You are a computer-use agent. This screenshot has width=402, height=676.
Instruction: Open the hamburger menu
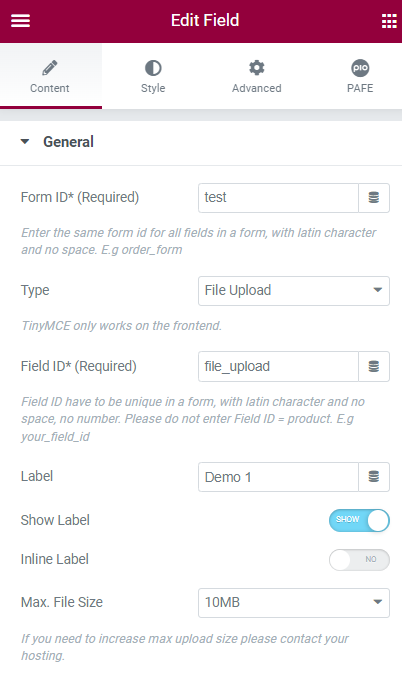point(20,20)
